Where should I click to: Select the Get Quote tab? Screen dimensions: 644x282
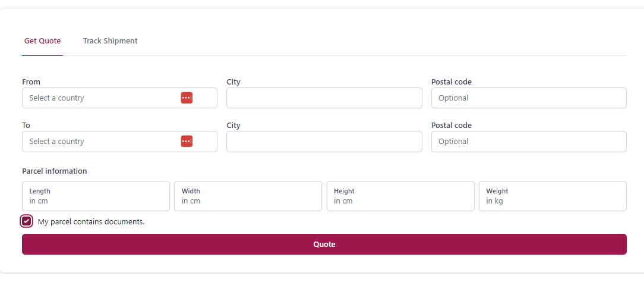pos(42,40)
